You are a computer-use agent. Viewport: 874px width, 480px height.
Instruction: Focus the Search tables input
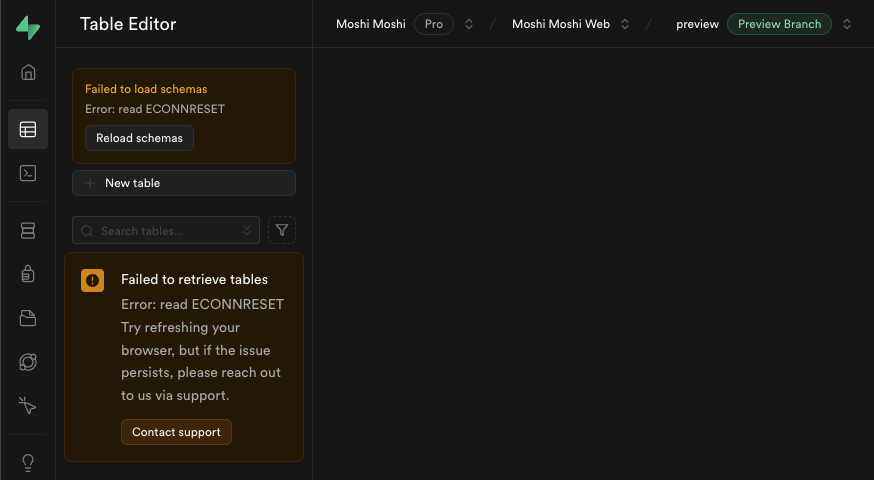[166, 230]
